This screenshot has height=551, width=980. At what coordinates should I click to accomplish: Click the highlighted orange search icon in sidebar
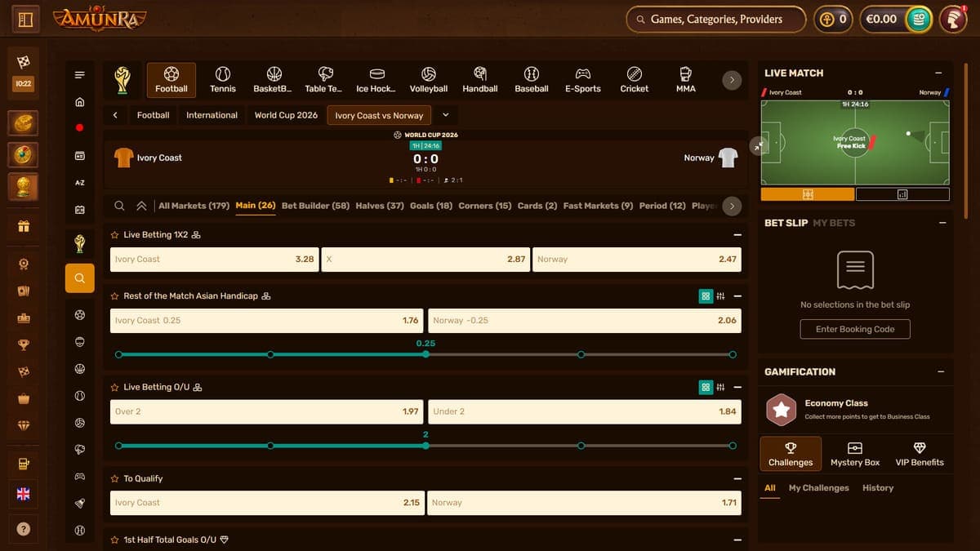[79, 278]
